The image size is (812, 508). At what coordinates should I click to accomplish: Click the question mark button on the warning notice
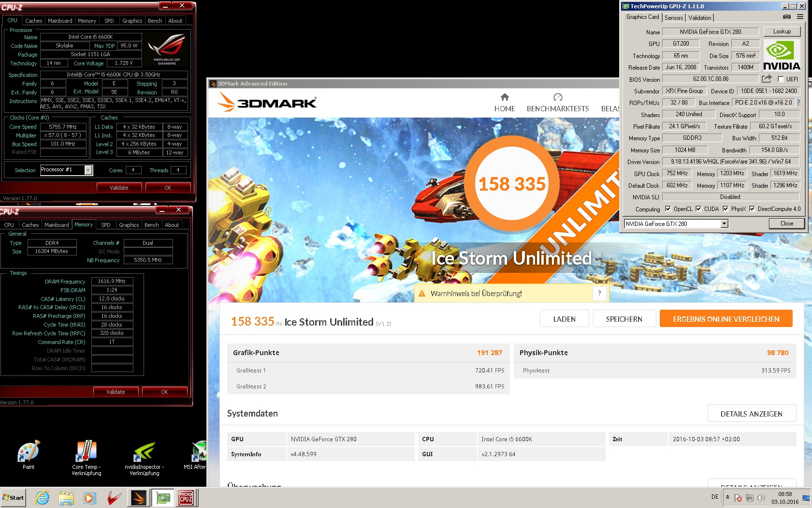pyautogui.click(x=599, y=293)
